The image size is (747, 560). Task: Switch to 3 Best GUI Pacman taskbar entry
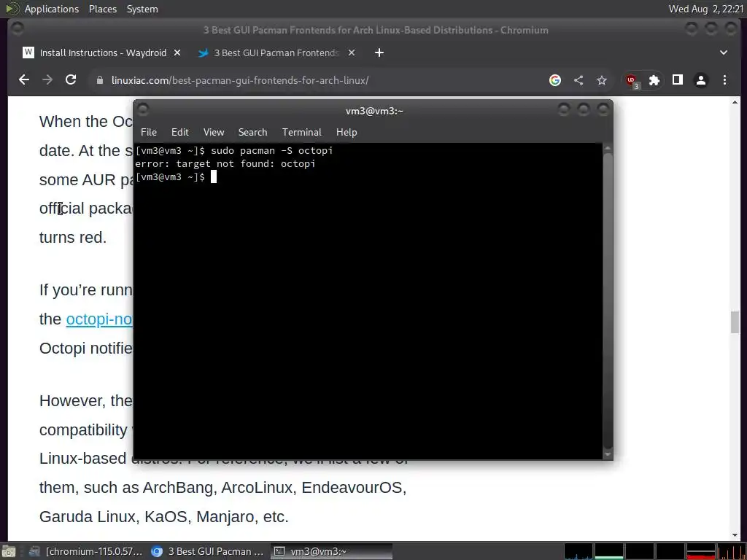[x=208, y=551]
